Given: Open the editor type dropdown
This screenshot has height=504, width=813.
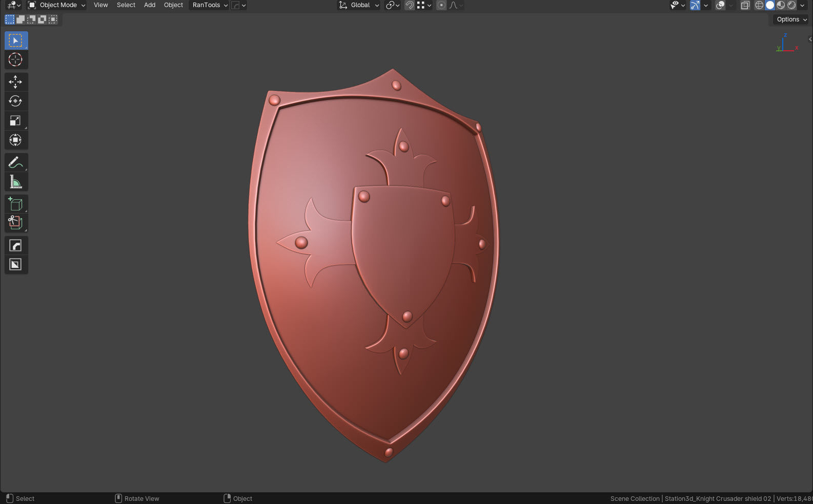Looking at the screenshot, I should tap(13, 5).
